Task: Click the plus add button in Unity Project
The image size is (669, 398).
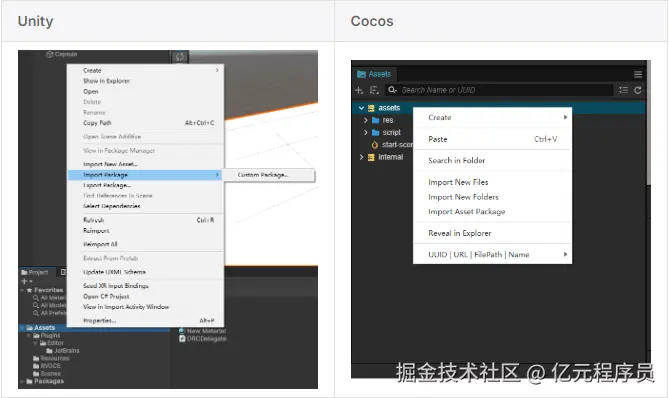Action: 24,281
